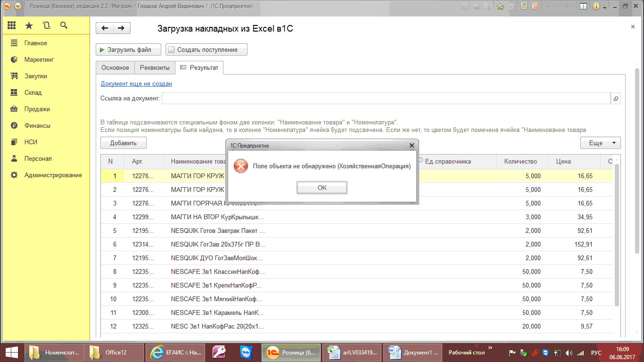Expand the dropdown arrow beside info icon
The height and width of the screenshot is (362, 644).
coord(604,7)
